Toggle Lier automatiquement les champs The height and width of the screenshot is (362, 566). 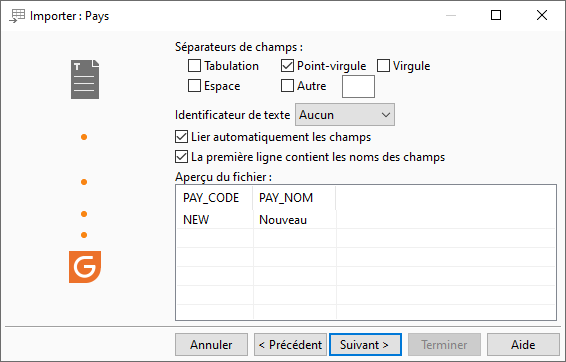181,137
